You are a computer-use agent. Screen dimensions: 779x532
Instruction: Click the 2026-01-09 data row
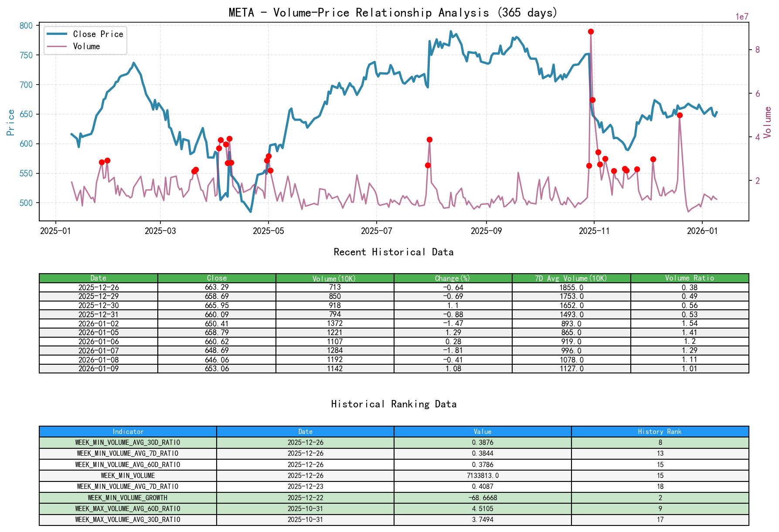(x=99, y=368)
